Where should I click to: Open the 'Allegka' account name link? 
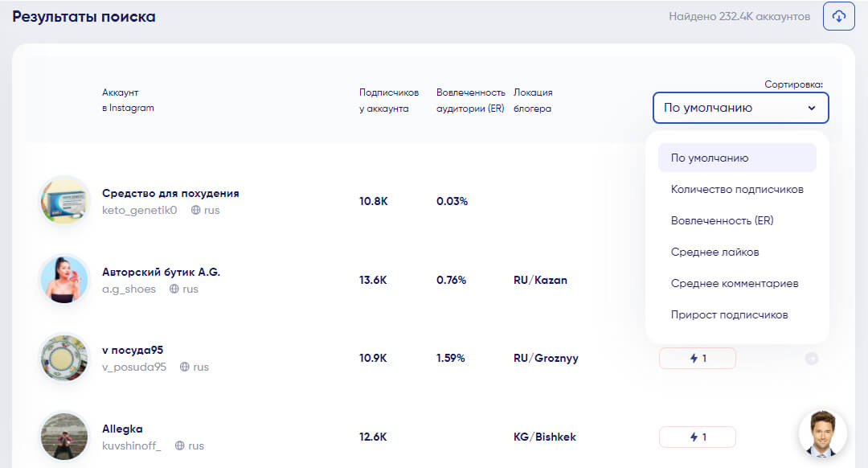tap(122, 429)
